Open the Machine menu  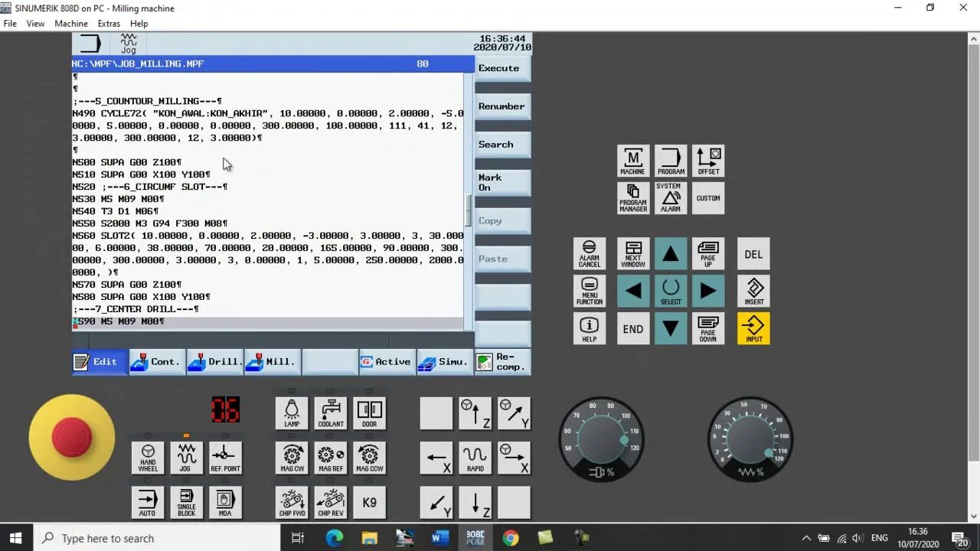(x=71, y=24)
